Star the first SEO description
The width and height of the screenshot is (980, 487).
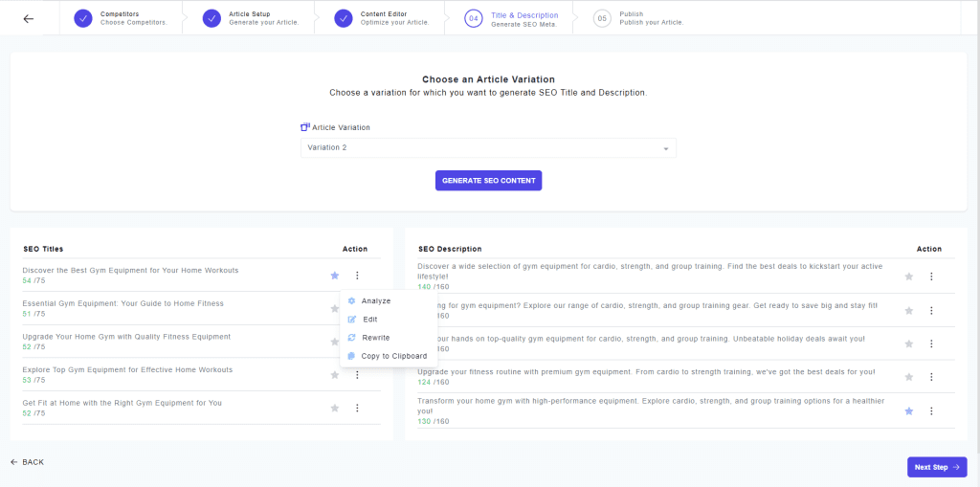pyautogui.click(x=909, y=277)
